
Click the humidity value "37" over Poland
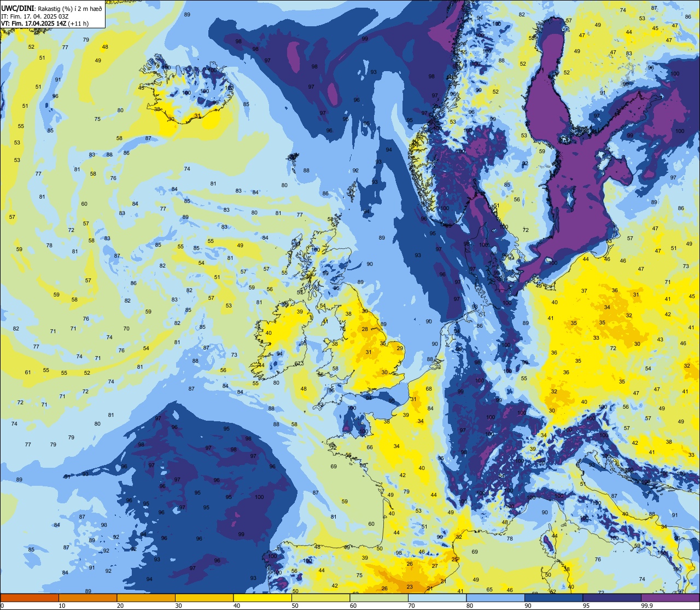point(584,291)
